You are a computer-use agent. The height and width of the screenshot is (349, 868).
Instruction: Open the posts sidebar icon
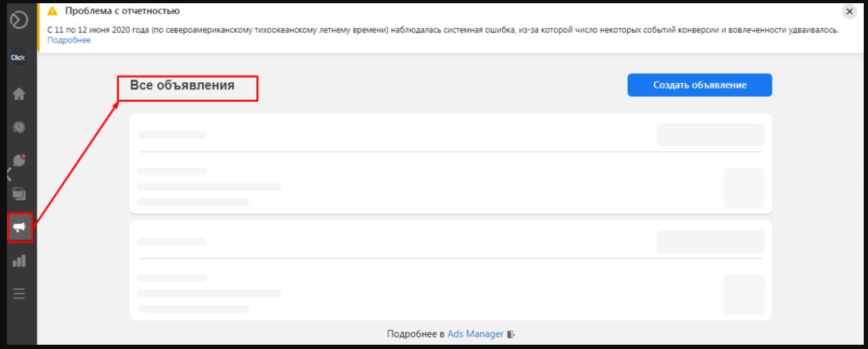coord(19,194)
